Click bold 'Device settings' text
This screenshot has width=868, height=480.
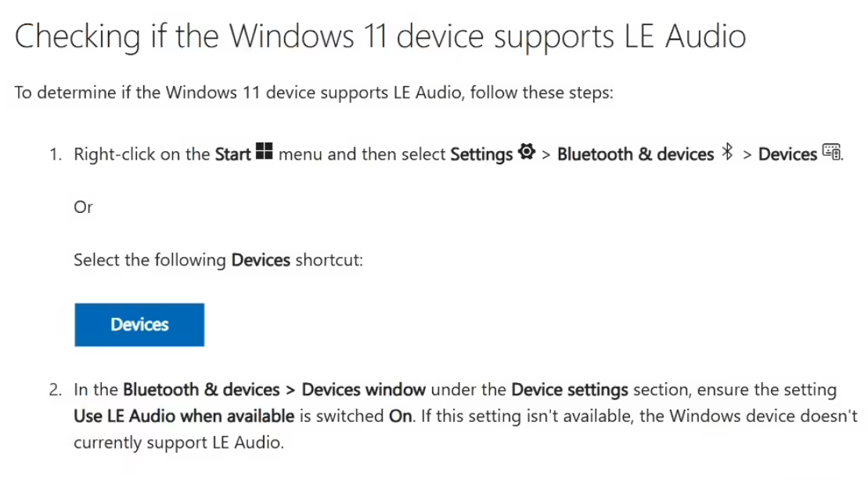pyautogui.click(x=570, y=390)
